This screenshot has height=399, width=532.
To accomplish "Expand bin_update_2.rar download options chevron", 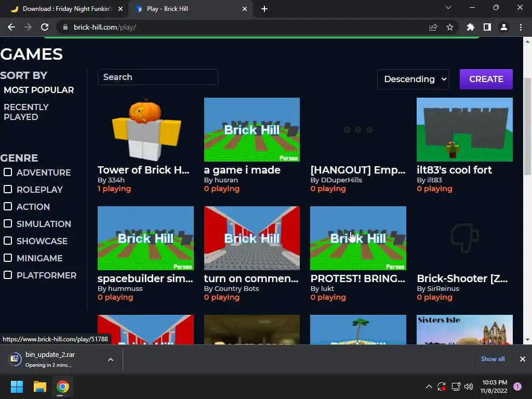I will 111,360.
